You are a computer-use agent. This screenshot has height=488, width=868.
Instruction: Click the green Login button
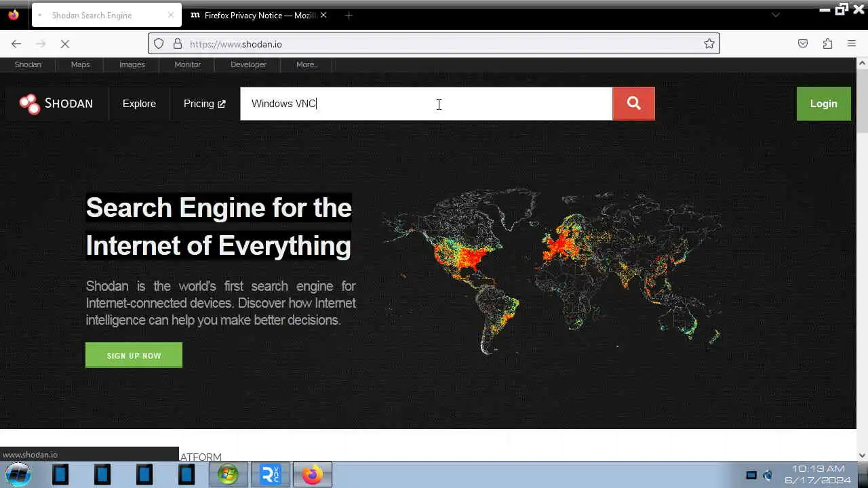823,104
